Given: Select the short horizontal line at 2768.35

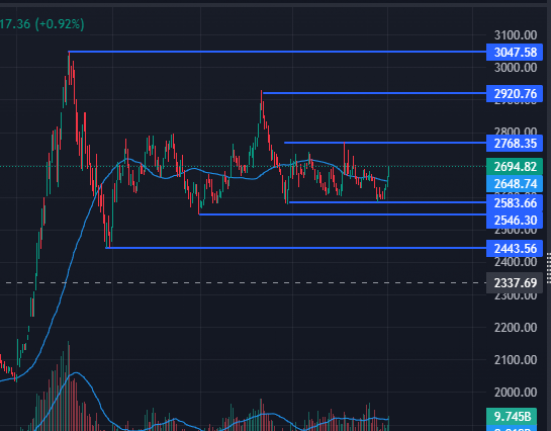Looking at the screenshot, I should (385, 143).
